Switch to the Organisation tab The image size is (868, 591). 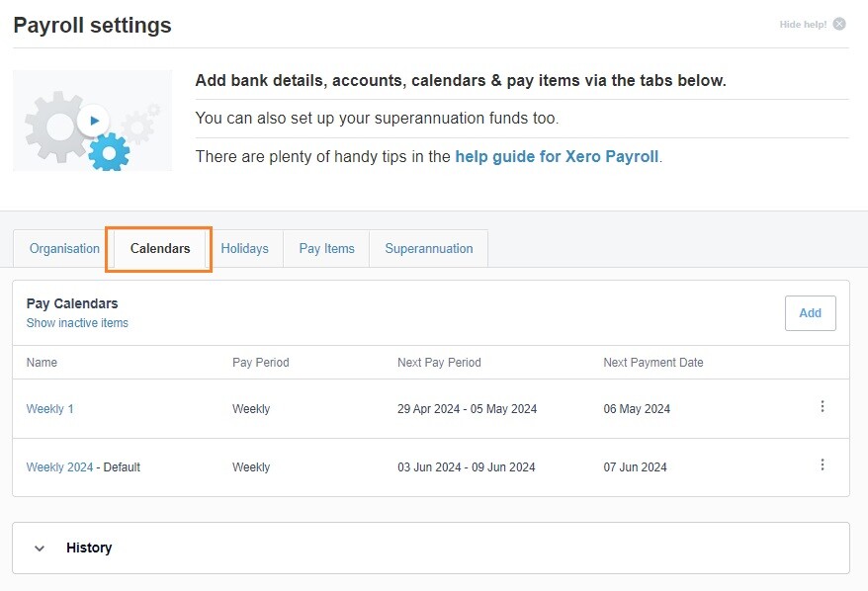pyautogui.click(x=63, y=248)
